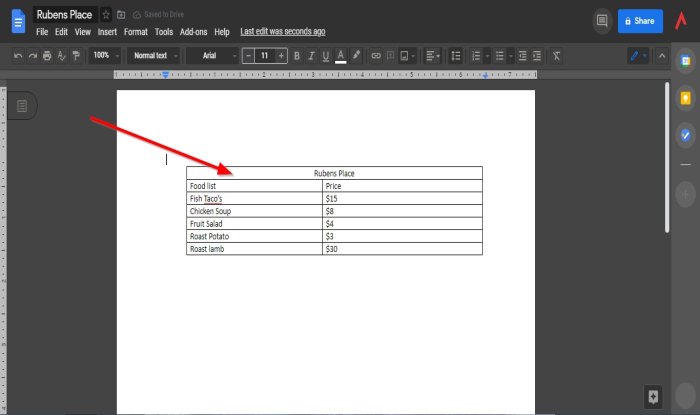The width and height of the screenshot is (700, 415).
Task: Click the Roast Potato table cell
Action: click(254, 237)
